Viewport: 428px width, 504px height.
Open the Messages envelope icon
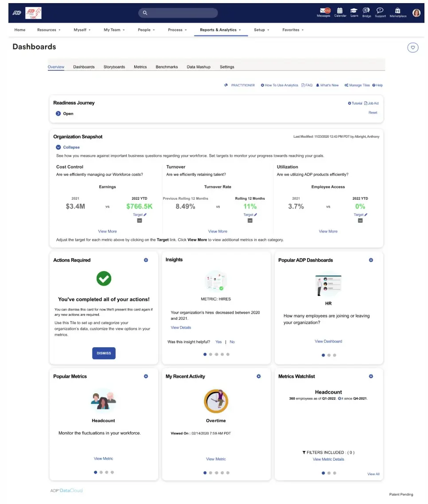[323, 11]
